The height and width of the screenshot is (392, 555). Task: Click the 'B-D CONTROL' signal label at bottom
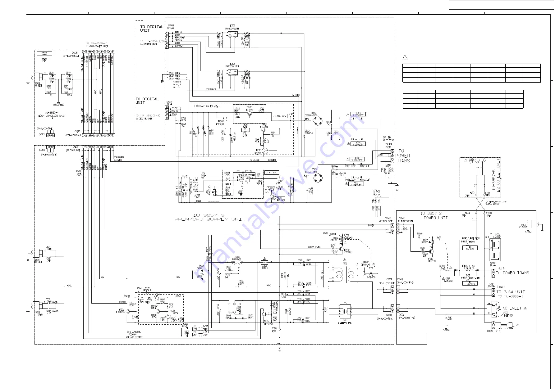point(134,332)
